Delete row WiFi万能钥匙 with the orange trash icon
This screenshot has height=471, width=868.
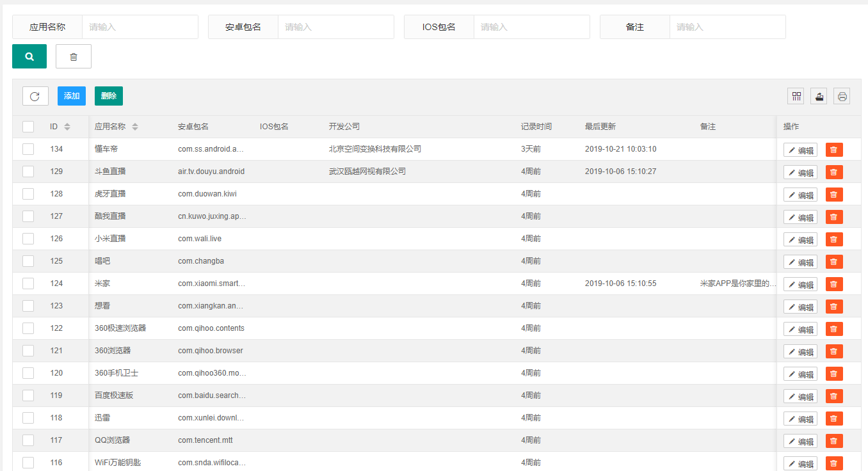point(834,463)
